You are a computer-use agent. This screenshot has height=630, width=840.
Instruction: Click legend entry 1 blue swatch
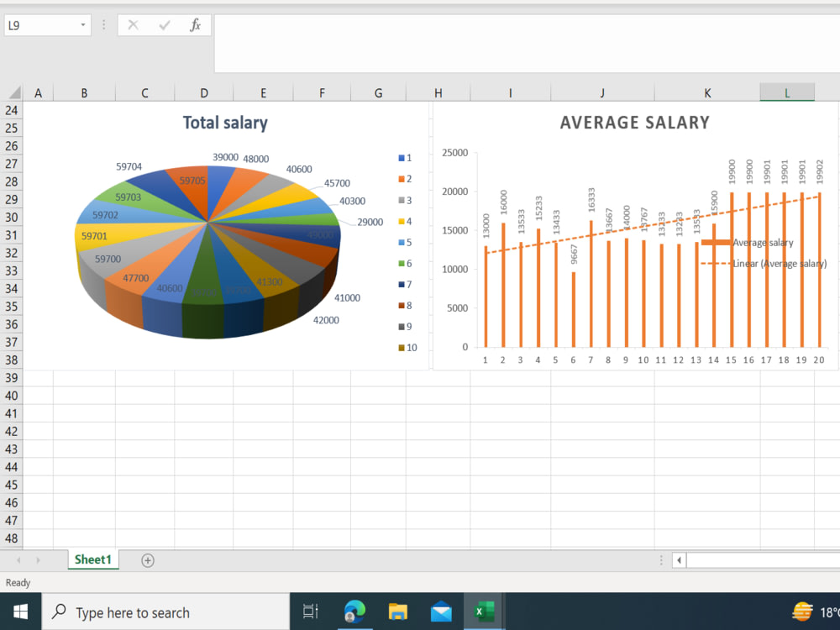(402, 158)
